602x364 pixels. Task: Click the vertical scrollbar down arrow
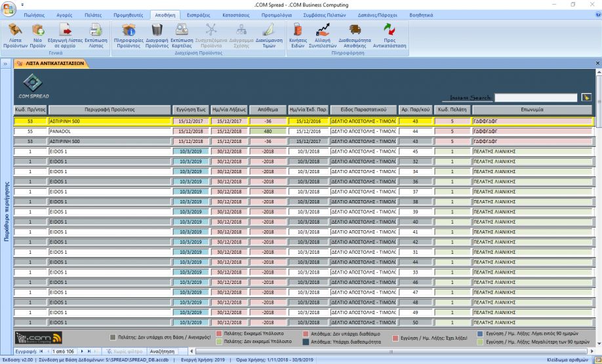point(599,343)
